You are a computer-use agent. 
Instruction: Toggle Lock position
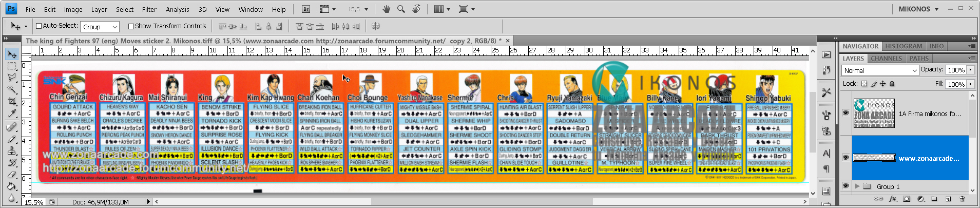coord(883,83)
